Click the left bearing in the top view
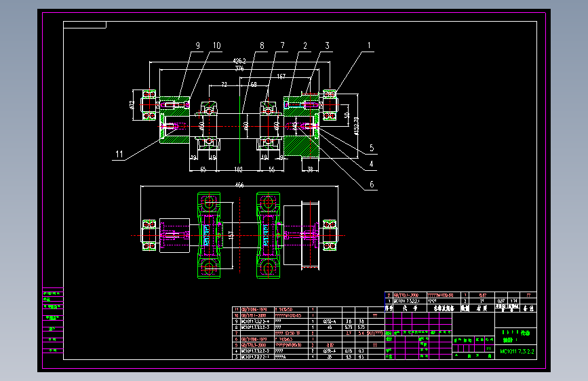Screen dimensions: 588x381 click(149, 105)
